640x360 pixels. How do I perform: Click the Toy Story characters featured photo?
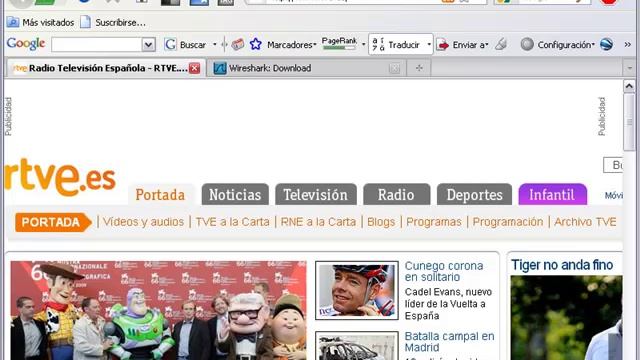click(158, 310)
